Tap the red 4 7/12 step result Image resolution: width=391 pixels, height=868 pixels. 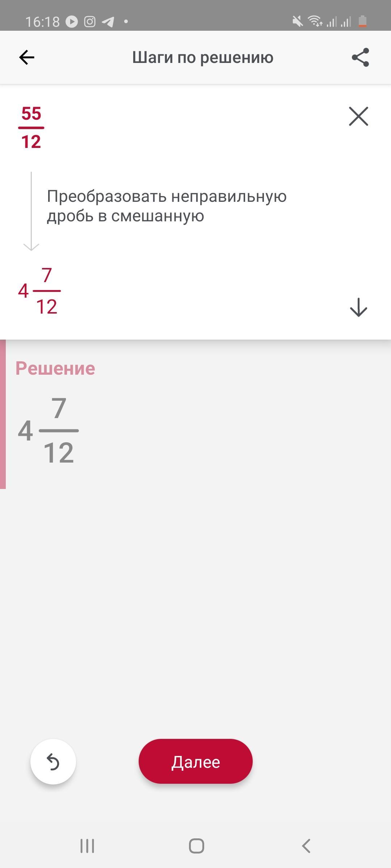click(x=39, y=291)
